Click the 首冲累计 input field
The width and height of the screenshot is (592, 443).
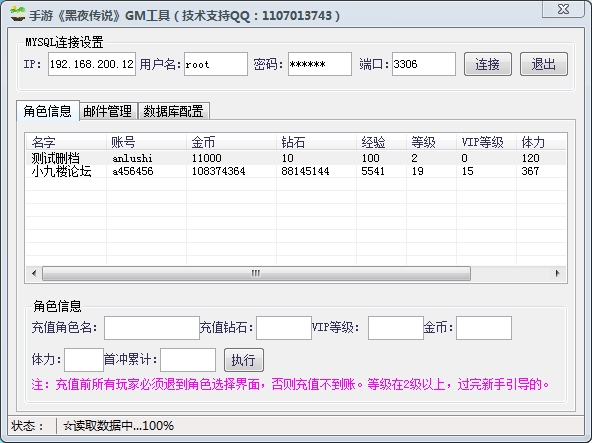tap(188, 360)
